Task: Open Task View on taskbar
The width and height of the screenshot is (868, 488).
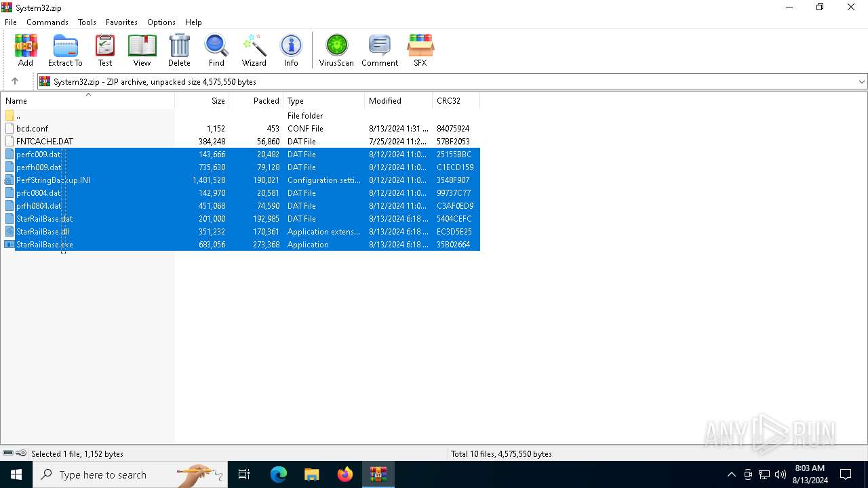Action: (244, 474)
